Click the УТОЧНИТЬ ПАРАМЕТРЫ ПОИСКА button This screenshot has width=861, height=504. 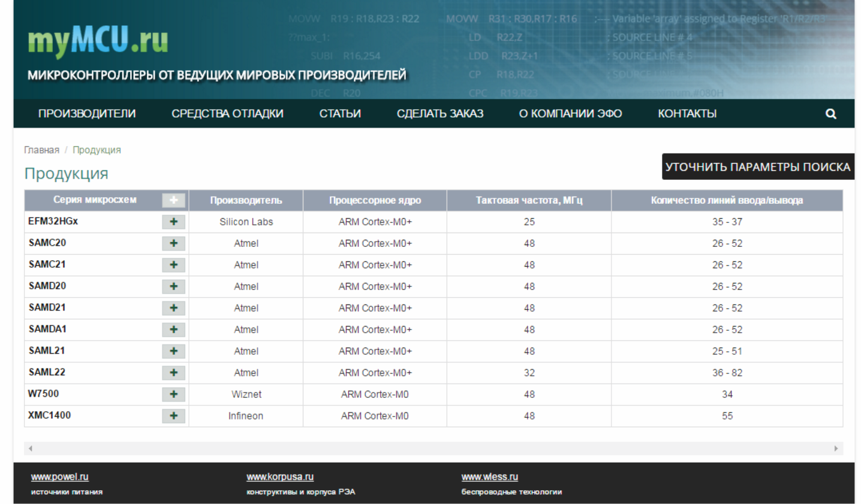758,167
